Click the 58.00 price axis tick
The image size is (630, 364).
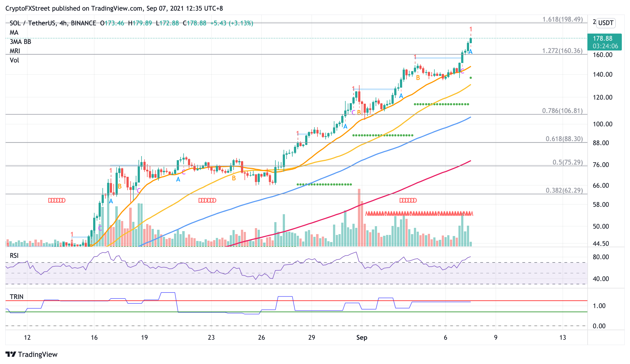[601, 205]
